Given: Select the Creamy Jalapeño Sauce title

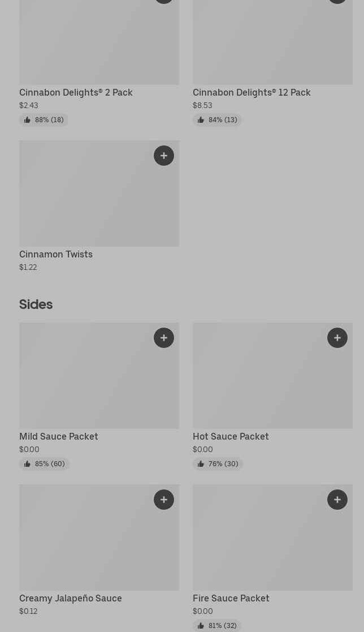Looking at the screenshot, I should pyautogui.click(x=71, y=598).
